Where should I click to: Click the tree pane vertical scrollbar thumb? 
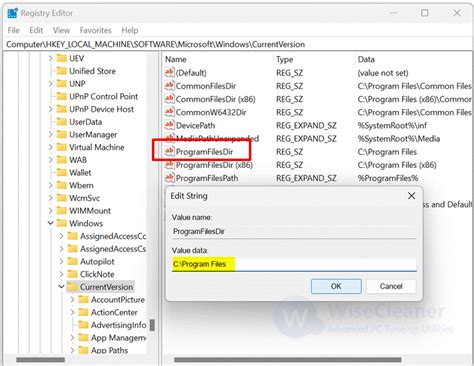click(x=152, y=325)
